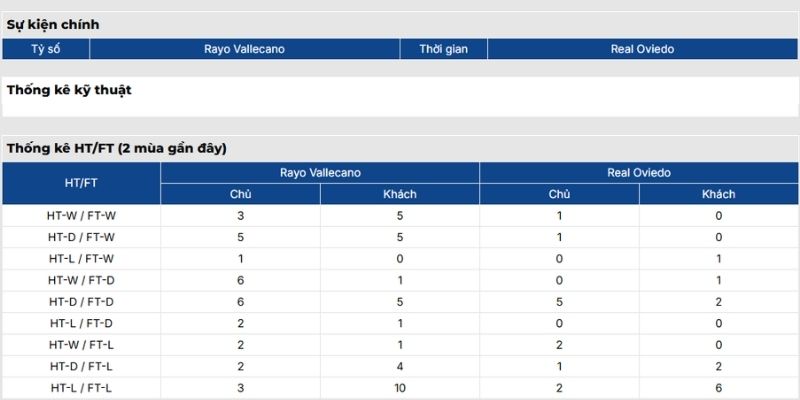Select the HT-D / FT-D row label
Image resolution: width=800 pixels, height=400 pixels.
click(x=81, y=301)
